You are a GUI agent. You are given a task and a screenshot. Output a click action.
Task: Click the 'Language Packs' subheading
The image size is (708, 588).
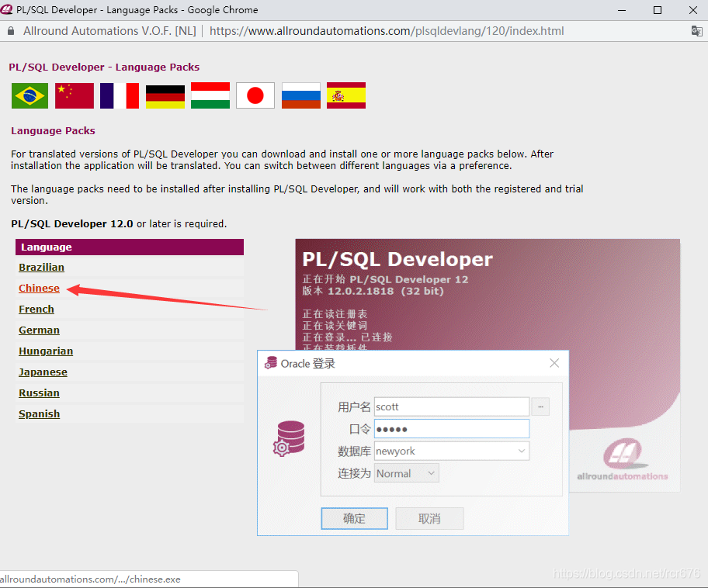pos(53,130)
